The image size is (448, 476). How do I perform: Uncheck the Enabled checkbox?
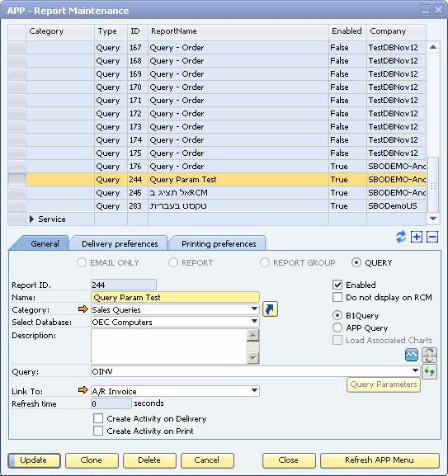click(337, 285)
